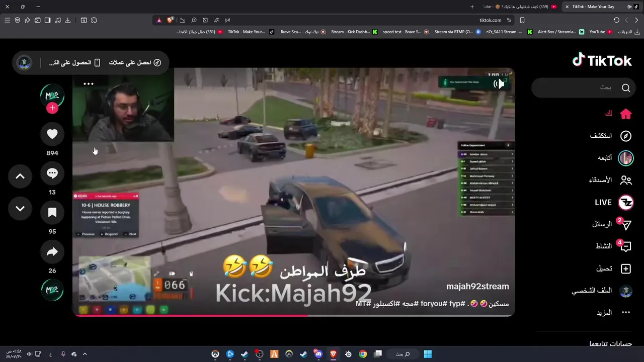The image size is (644, 362).
Task: Open the Stream - Kick Dashb... bookmark
Action: (354, 32)
